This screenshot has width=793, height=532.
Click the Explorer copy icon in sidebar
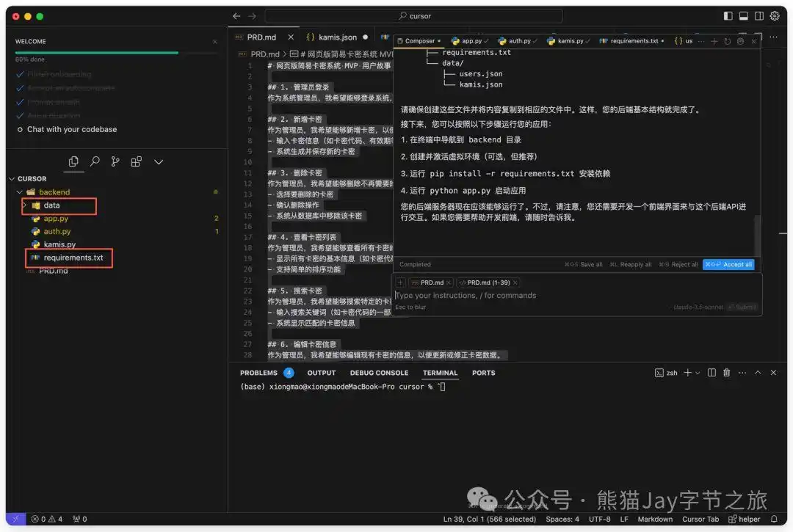click(74, 161)
